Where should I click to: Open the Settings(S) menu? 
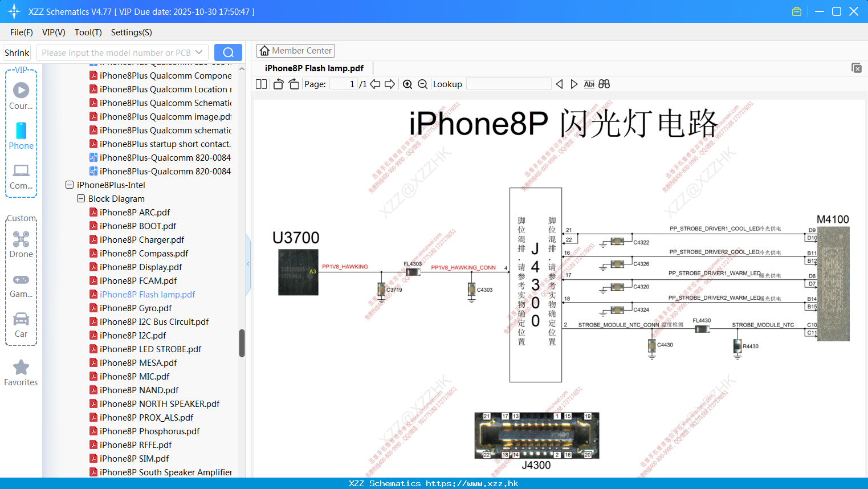(x=132, y=32)
